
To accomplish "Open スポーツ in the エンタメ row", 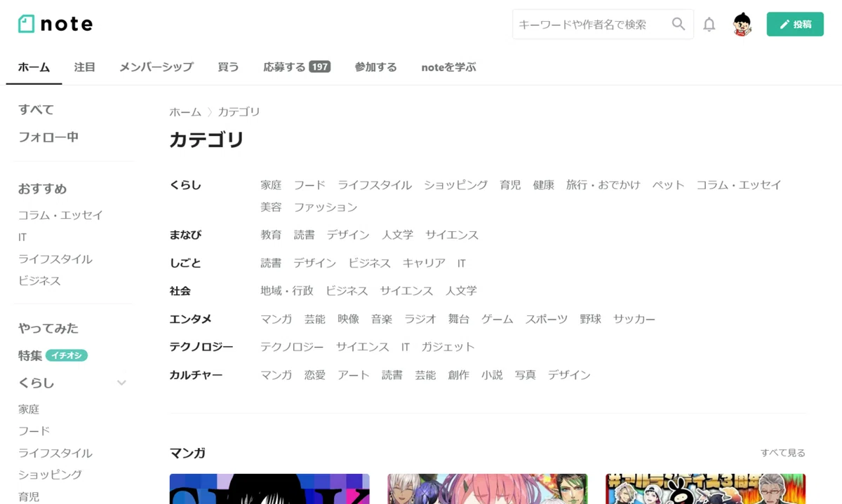I will coord(547,319).
